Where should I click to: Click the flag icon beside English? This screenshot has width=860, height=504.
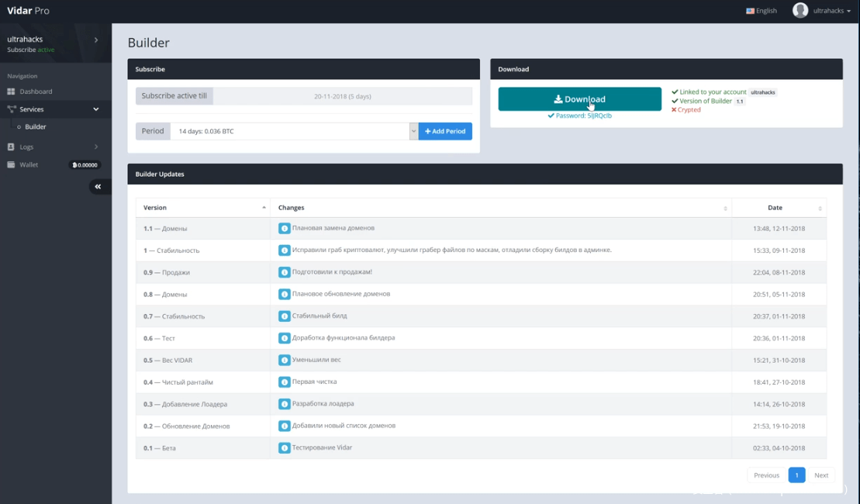pyautogui.click(x=750, y=11)
